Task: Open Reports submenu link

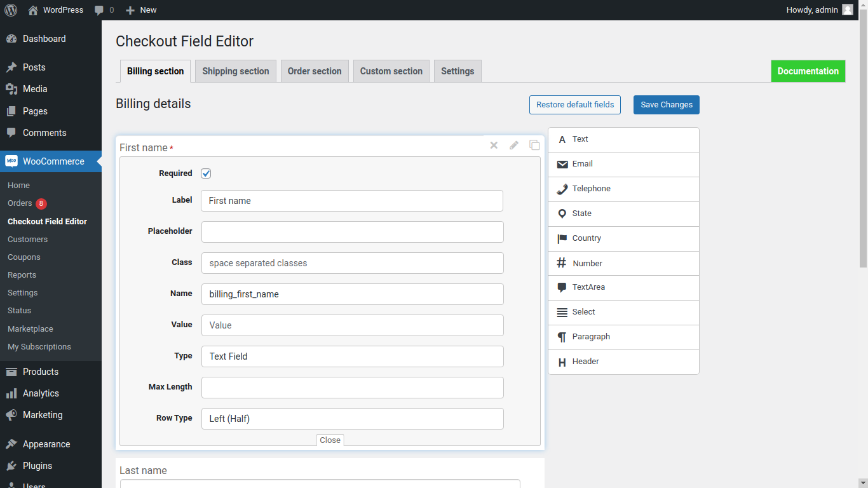Action: (x=22, y=275)
